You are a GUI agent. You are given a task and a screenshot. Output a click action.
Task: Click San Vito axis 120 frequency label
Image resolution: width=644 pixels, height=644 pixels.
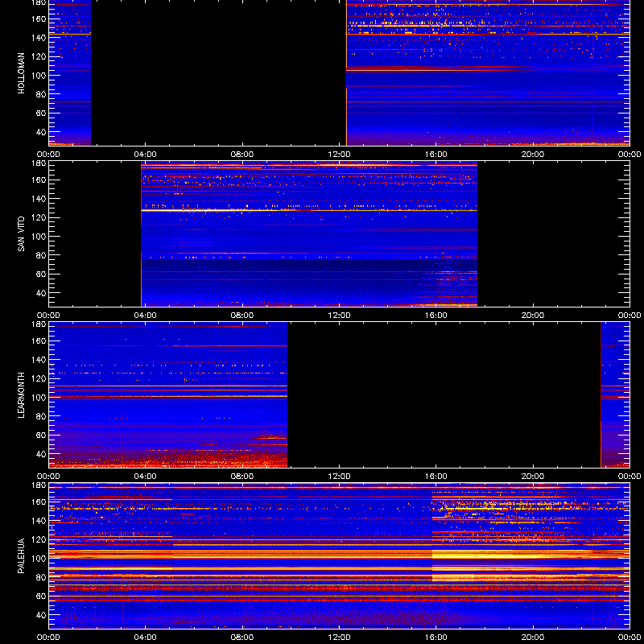[x=39, y=217]
